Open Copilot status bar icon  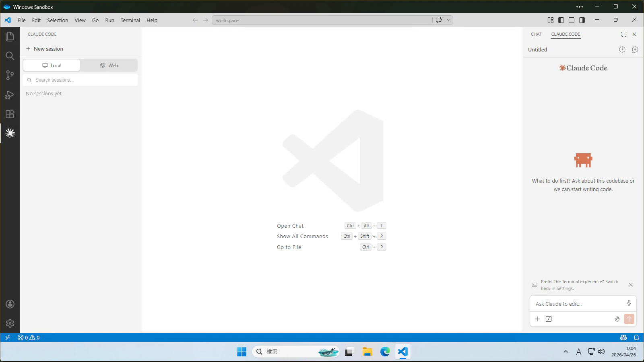623,337
